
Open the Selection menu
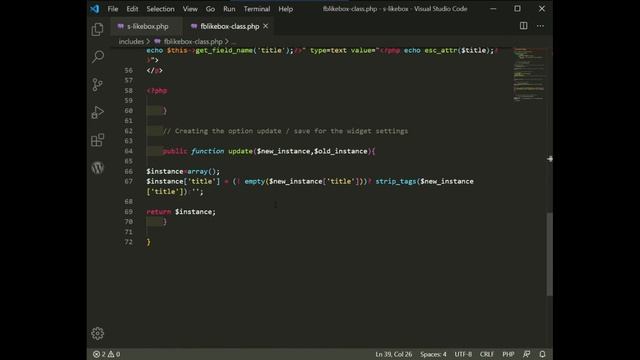[160, 9]
